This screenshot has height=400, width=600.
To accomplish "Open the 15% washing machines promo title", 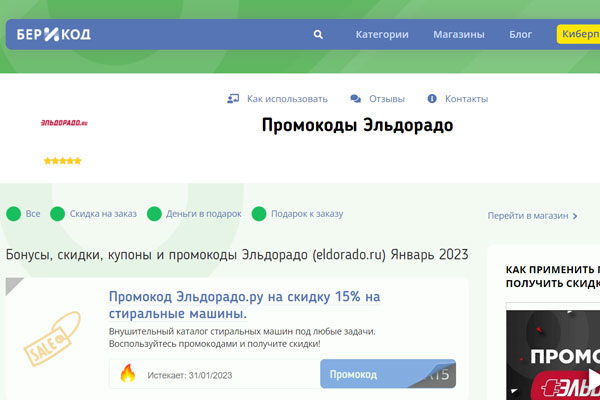I will pos(244,305).
